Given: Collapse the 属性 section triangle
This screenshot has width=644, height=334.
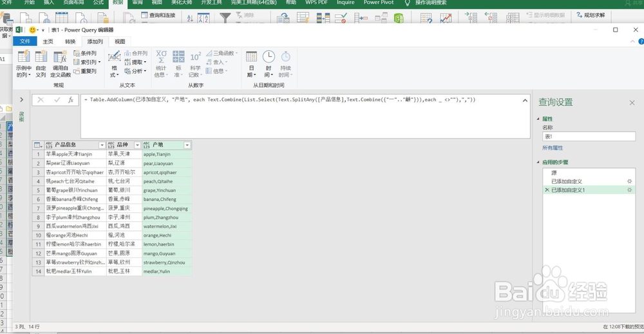Looking at the screenshot, I should [x=539, y=119].
